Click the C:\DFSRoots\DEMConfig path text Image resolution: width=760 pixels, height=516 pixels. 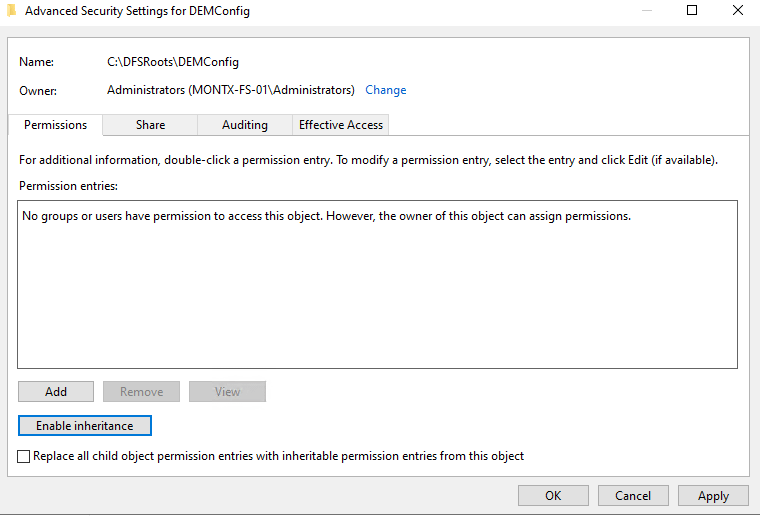[173, 62]
